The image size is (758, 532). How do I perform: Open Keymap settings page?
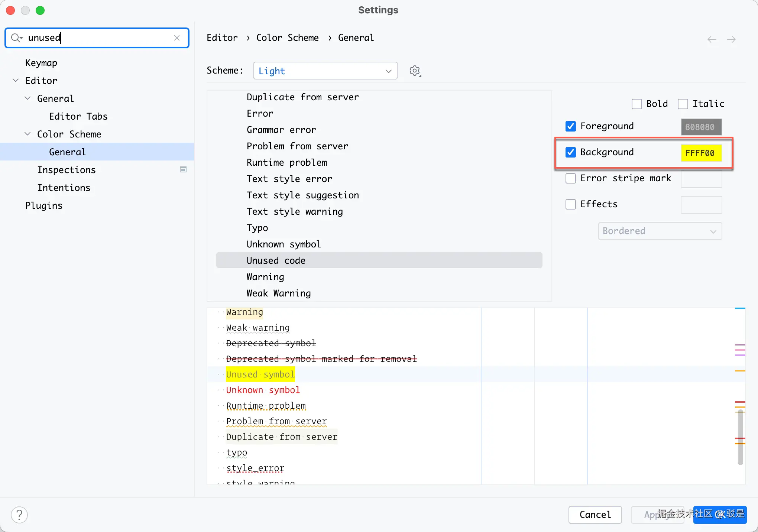(x=41, y=63)
